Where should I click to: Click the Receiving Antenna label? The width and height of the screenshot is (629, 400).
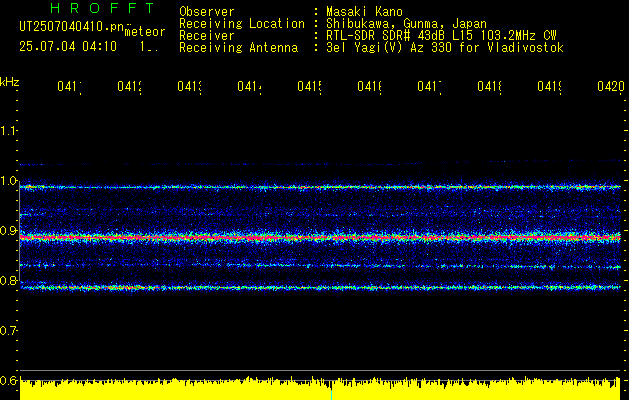pos(239,48)
